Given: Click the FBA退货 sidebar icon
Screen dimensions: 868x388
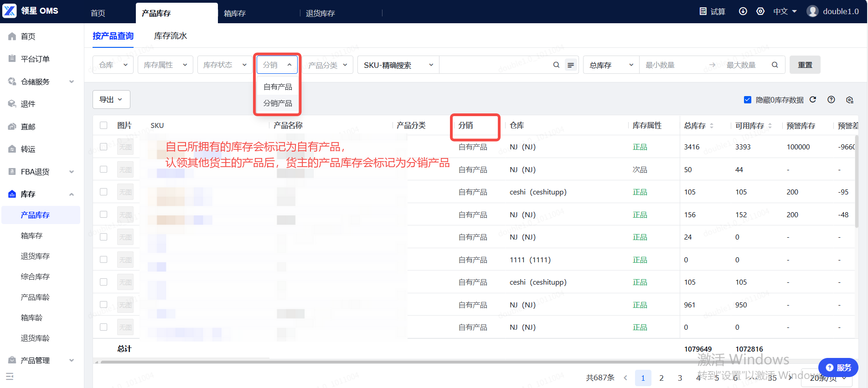Looking at the screenshot, I should point(12,172).
